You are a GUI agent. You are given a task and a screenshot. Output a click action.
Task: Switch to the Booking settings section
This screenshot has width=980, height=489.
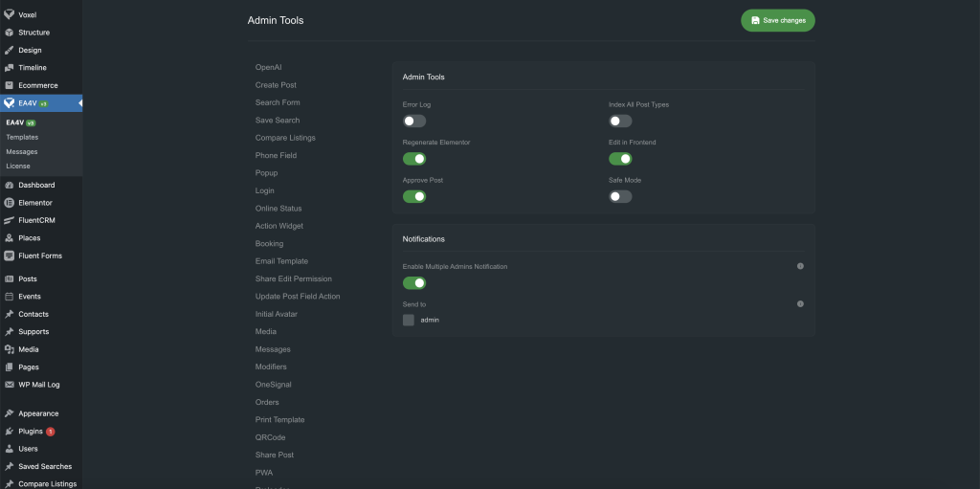coord(269,244)
